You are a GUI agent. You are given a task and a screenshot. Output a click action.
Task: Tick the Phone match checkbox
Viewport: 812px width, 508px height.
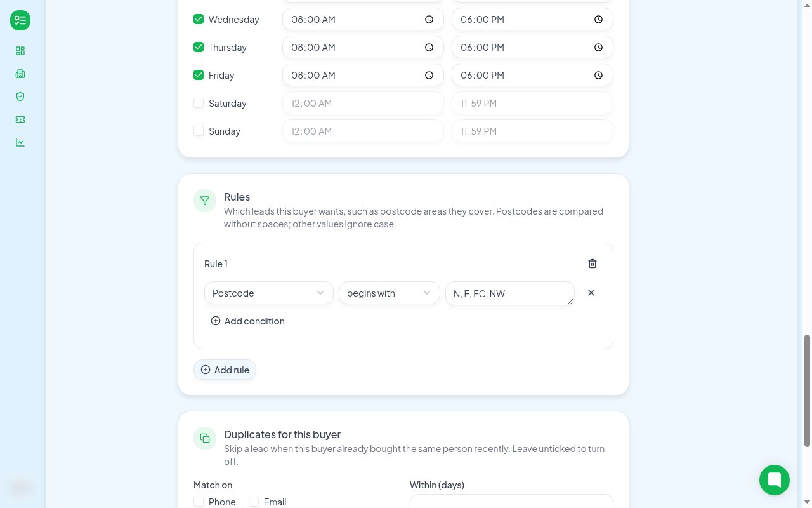click(x=199, y=502)
